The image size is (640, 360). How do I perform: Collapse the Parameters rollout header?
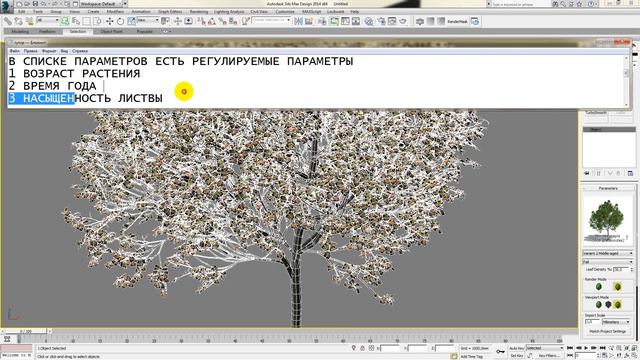(608, 188)
